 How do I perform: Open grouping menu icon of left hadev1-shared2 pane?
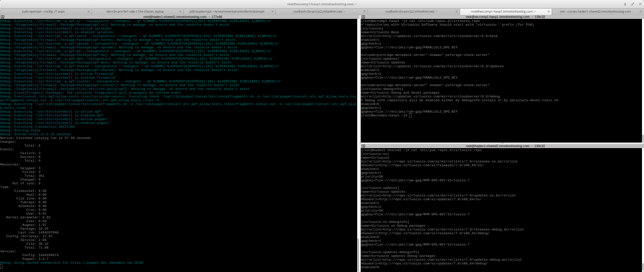[3, 17]
